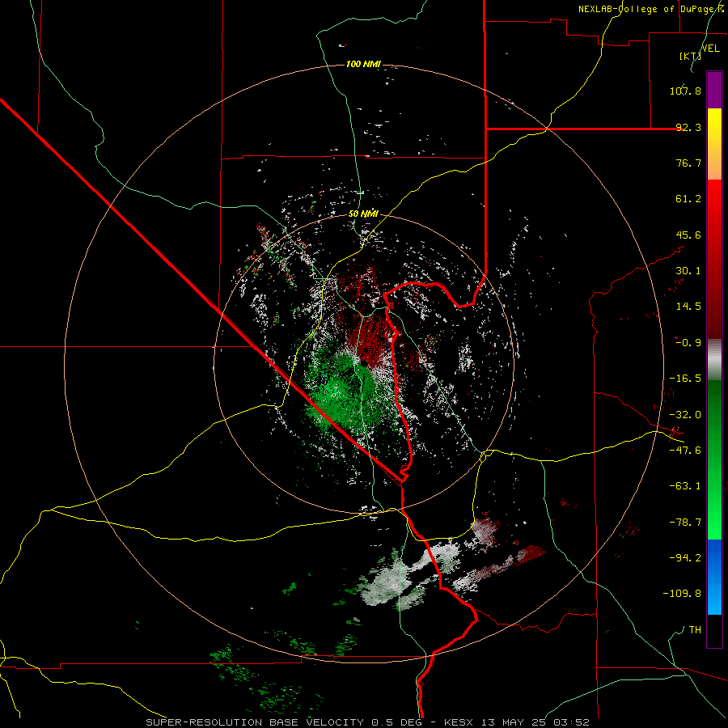Click the 92.3 legend value

pos(688,127)
